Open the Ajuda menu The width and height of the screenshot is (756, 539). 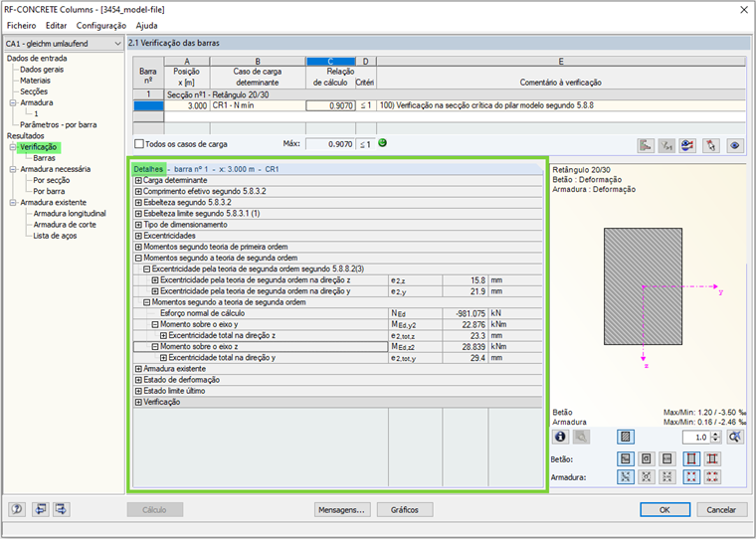[x=146, y=26]
